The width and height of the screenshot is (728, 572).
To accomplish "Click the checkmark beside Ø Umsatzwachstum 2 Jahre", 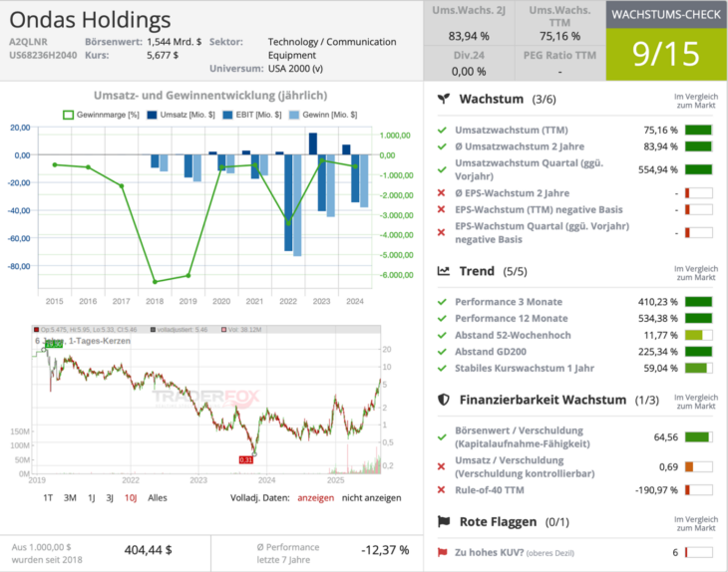I will point(442,146).
